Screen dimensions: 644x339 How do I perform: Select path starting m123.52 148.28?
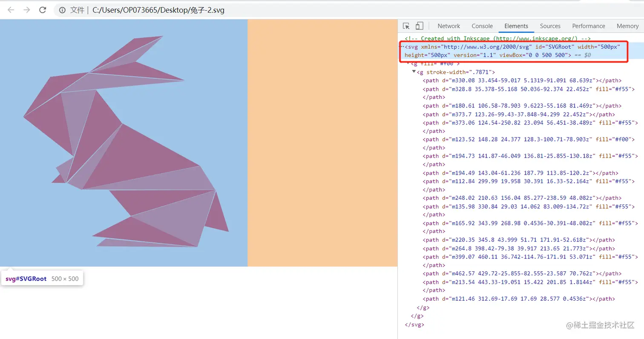[529, 143]
